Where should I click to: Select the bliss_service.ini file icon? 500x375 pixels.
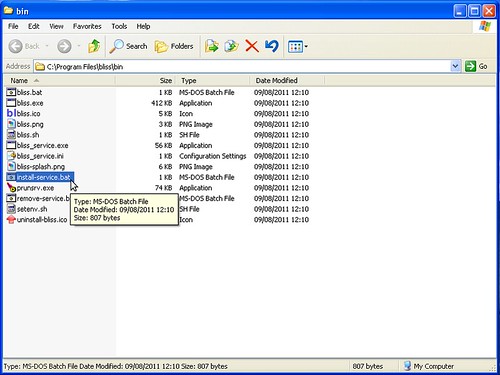(11, 156)
